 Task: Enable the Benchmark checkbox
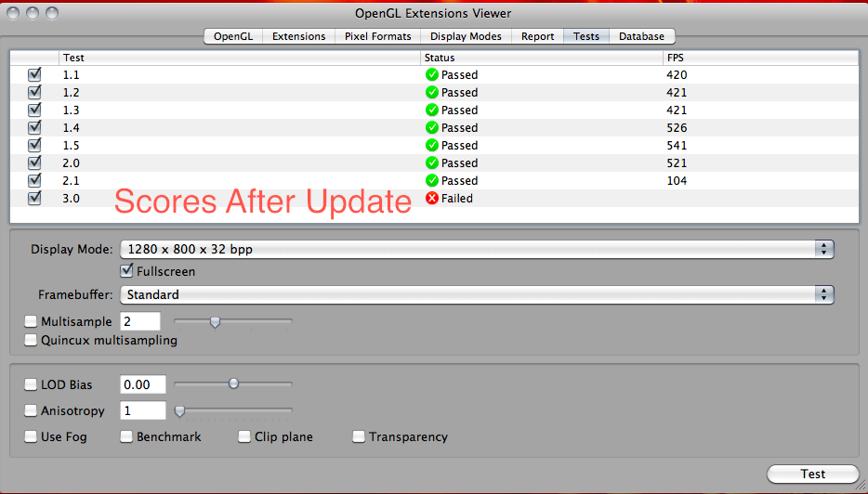coord(126,436)
